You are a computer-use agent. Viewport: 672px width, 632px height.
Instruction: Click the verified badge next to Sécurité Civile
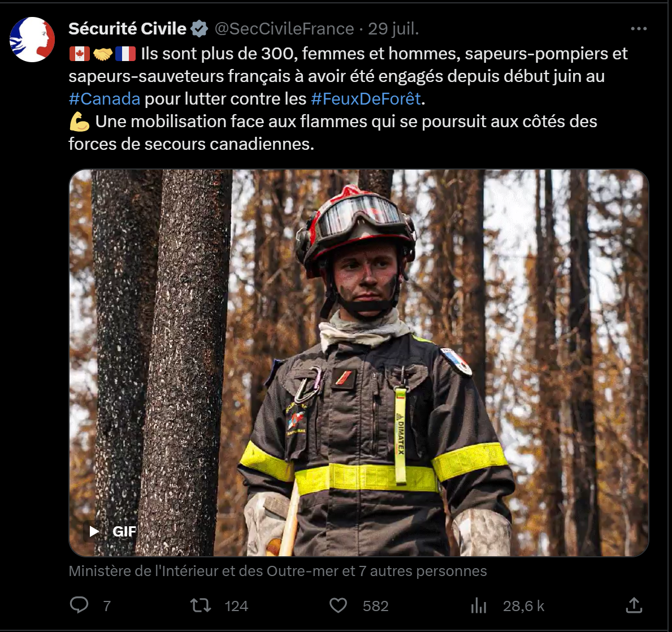tap(200, 29)
